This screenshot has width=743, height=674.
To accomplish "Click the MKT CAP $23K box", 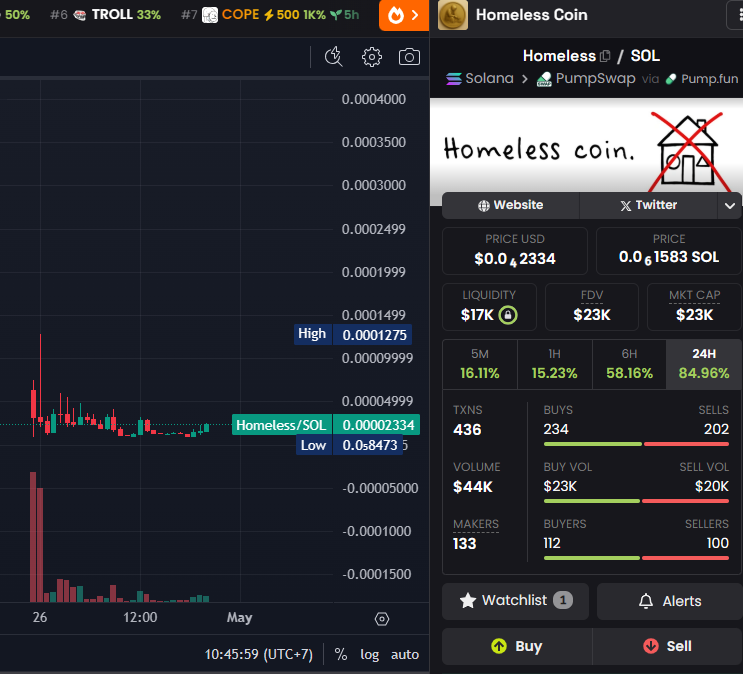I will click(694, 307).
